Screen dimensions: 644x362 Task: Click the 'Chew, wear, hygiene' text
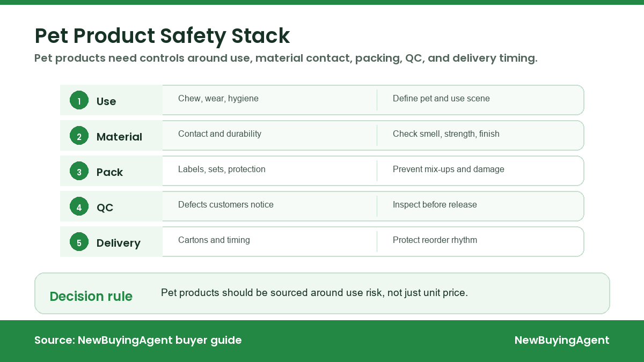point(218,99)
